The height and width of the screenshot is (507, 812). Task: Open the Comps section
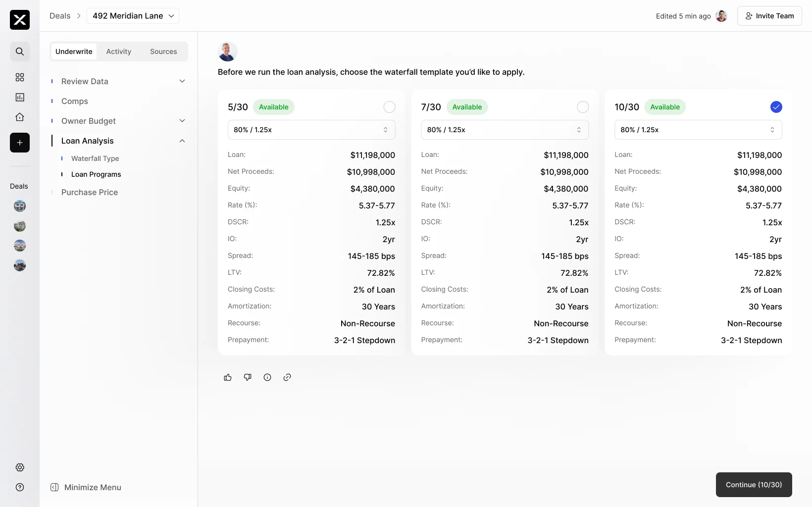coord(75,101)
